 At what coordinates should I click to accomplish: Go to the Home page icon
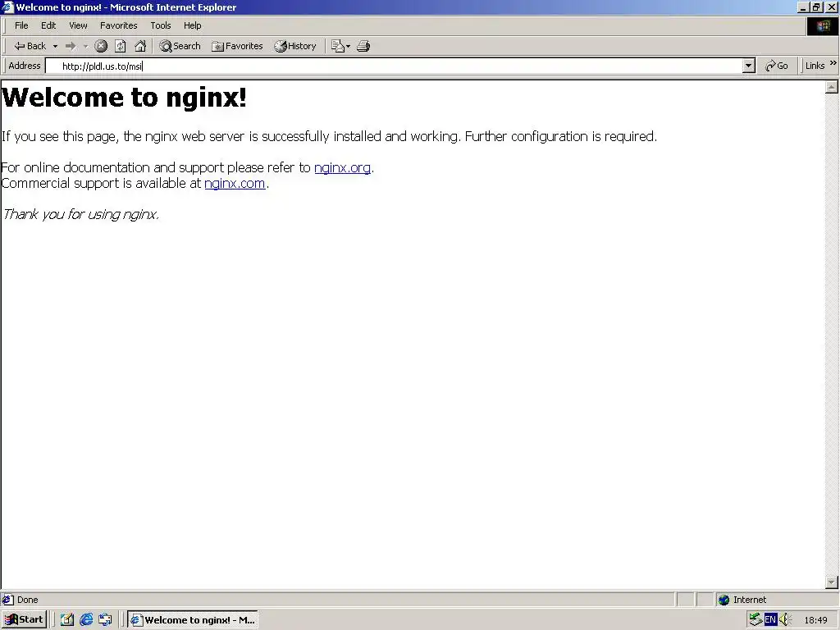click(x=140, y=46)
